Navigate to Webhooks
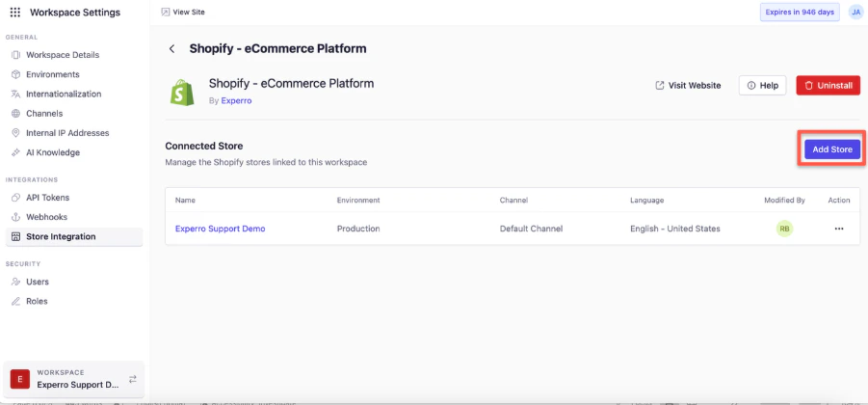 tap(46, 217)
